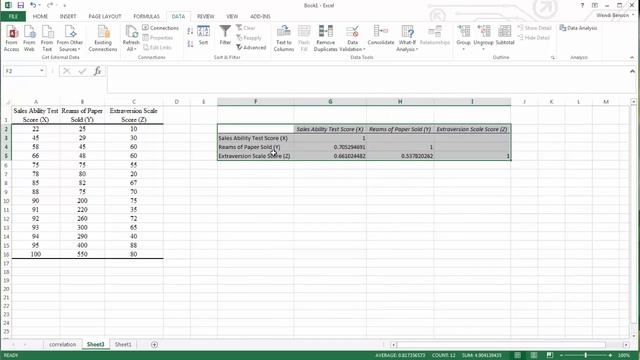Click Group outline icon
The image size is (640, 360).
pyautogui.click(x=463, y=38)
